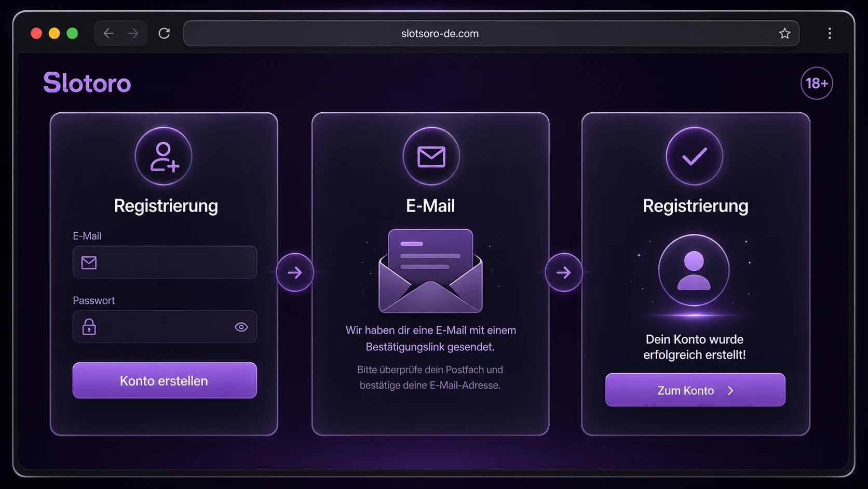Click the slotsoro-de.com address bar
The image size is (868, 489).
491,33
